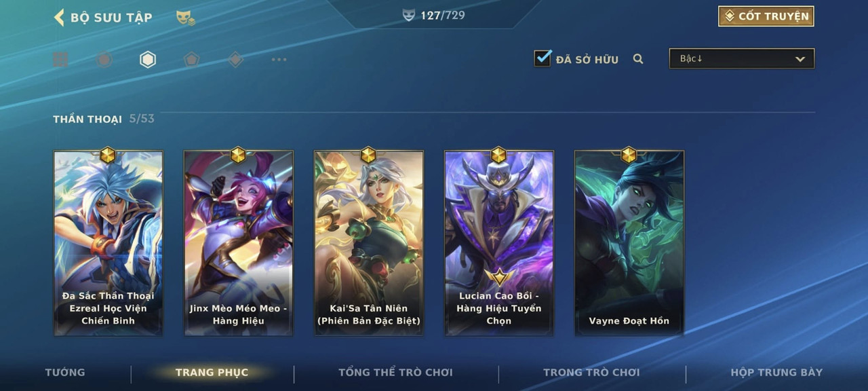Open the Bậc sort dropdown
This screenshot has height=391, width=868.
[x=742, y=58]
